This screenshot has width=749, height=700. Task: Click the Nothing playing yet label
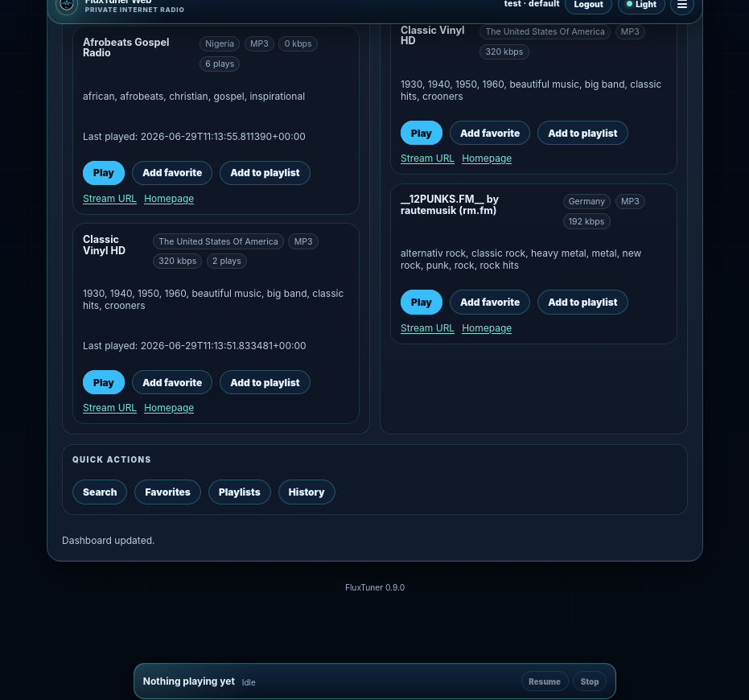point(189,681)
